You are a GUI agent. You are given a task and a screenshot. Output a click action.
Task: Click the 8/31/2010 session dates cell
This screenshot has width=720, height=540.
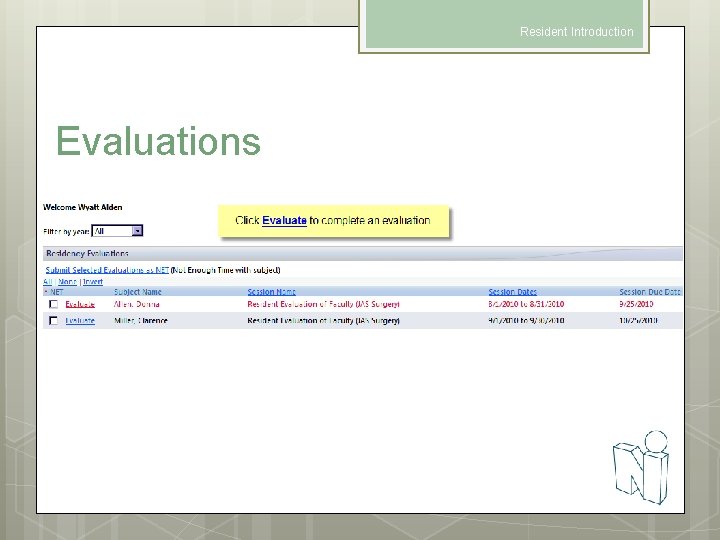point(526,304)
